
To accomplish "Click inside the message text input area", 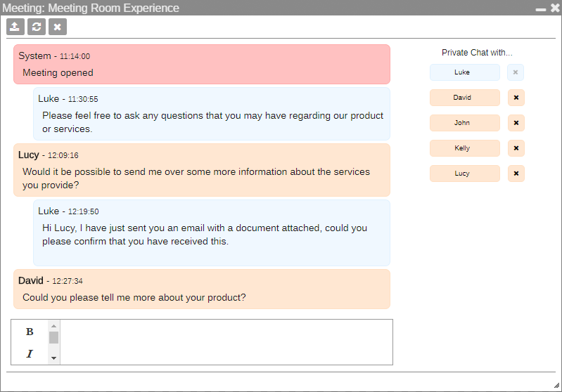I will tap(226, 342).
